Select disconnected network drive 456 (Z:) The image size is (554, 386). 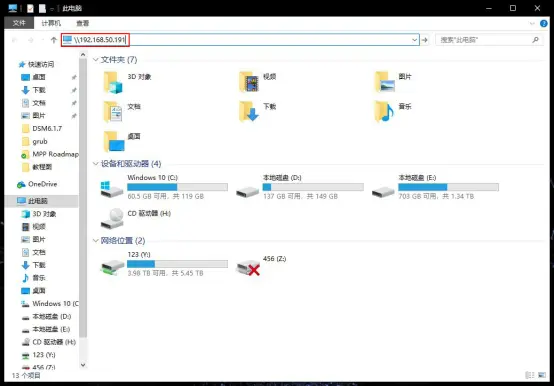(261, 267)
